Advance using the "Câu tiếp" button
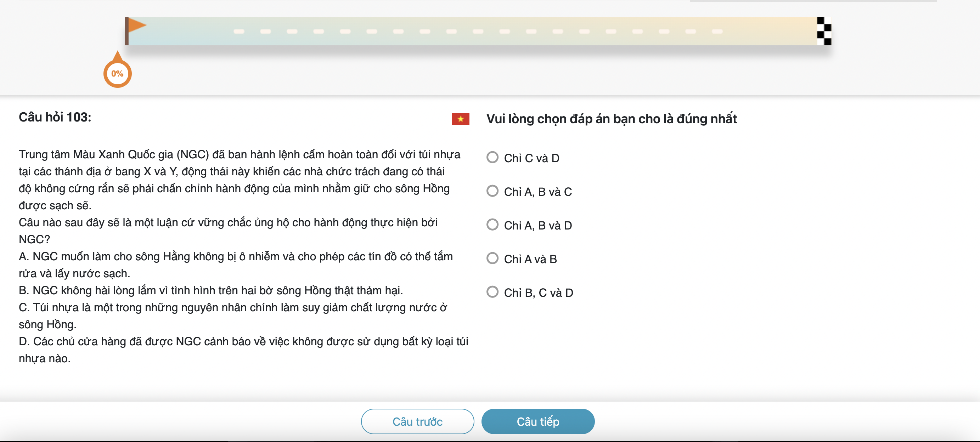 pyautogui.click(x=537, y=421)
